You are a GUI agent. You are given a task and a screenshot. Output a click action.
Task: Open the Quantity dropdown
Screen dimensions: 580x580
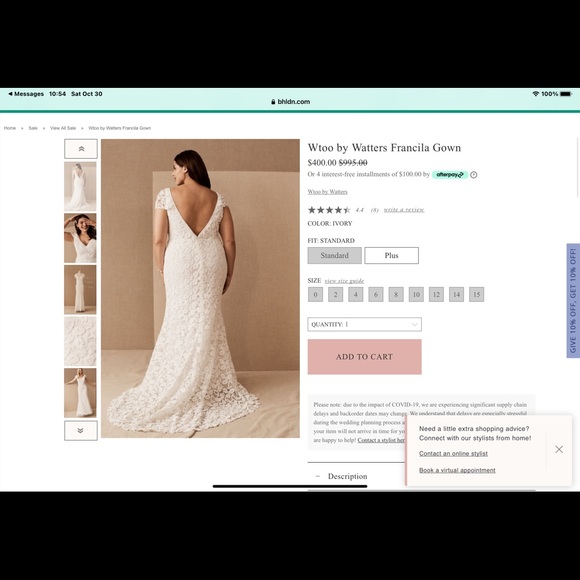[x=364, y=324]
